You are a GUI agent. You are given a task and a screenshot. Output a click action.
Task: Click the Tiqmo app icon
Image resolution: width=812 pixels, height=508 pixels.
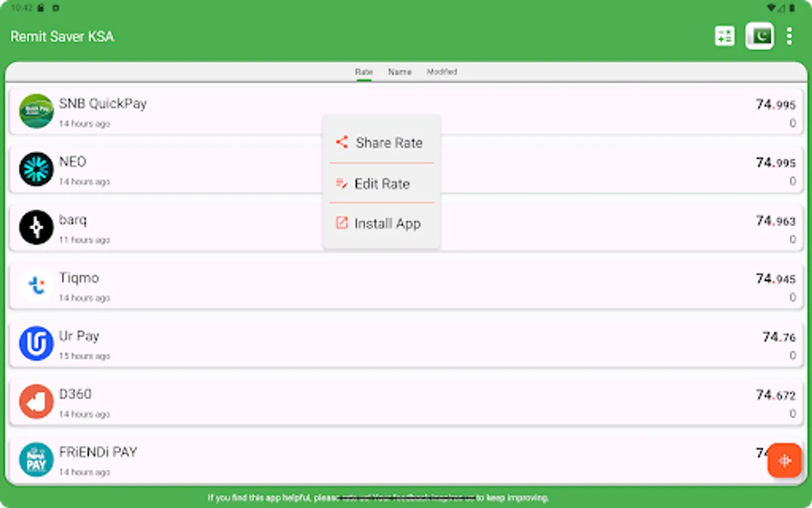pos(36,286)
